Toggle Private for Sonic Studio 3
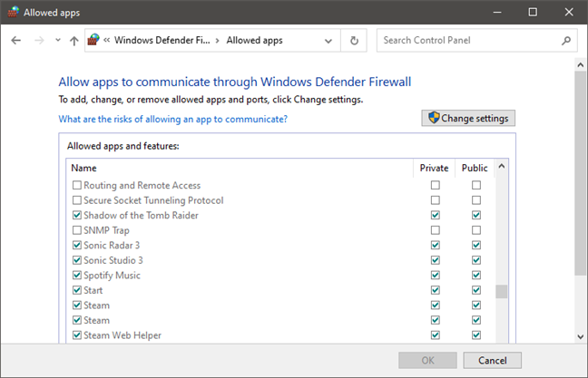The width and height of the screenshot is (588, 378). click(x=436, y=260)
